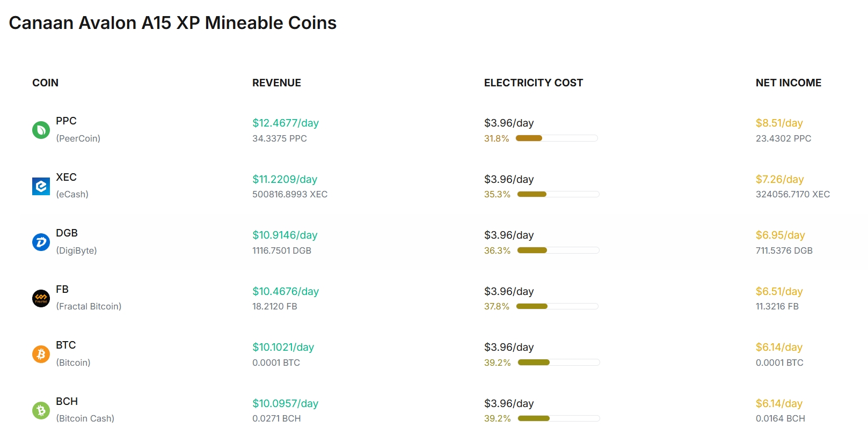
Task: Click the 39.2% electricity bar for BTC
Action: (559, 363)
